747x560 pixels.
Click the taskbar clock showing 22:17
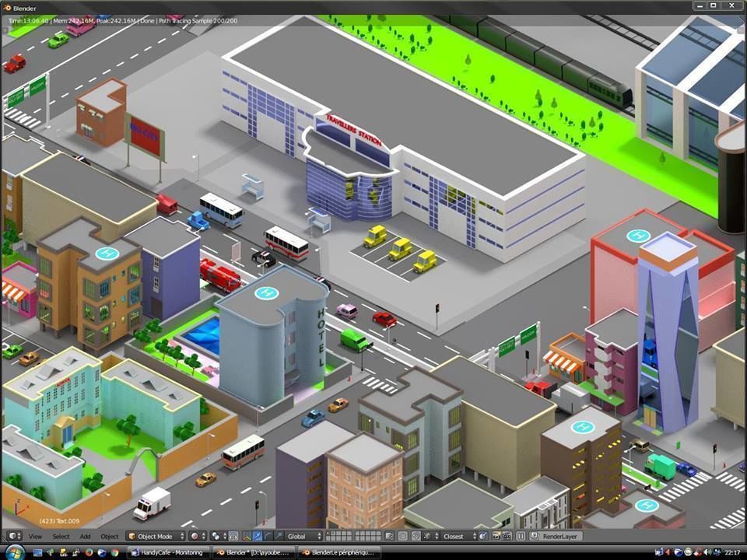coord(733,552)
